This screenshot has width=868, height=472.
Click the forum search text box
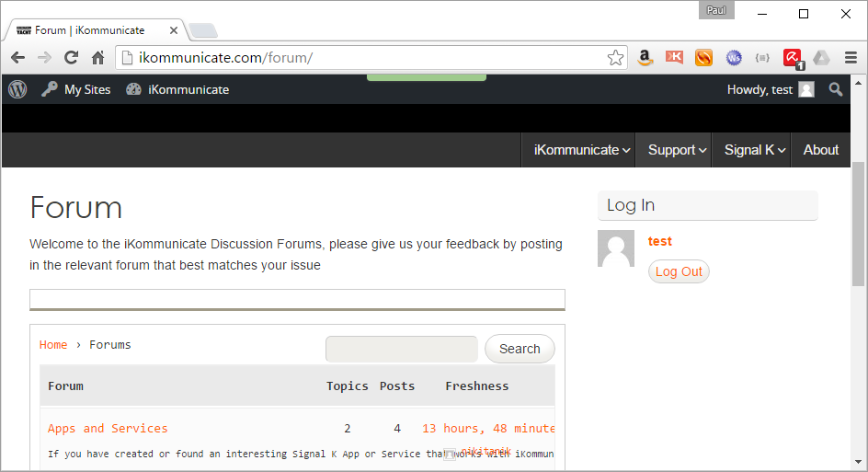click(x=401, y=349)
